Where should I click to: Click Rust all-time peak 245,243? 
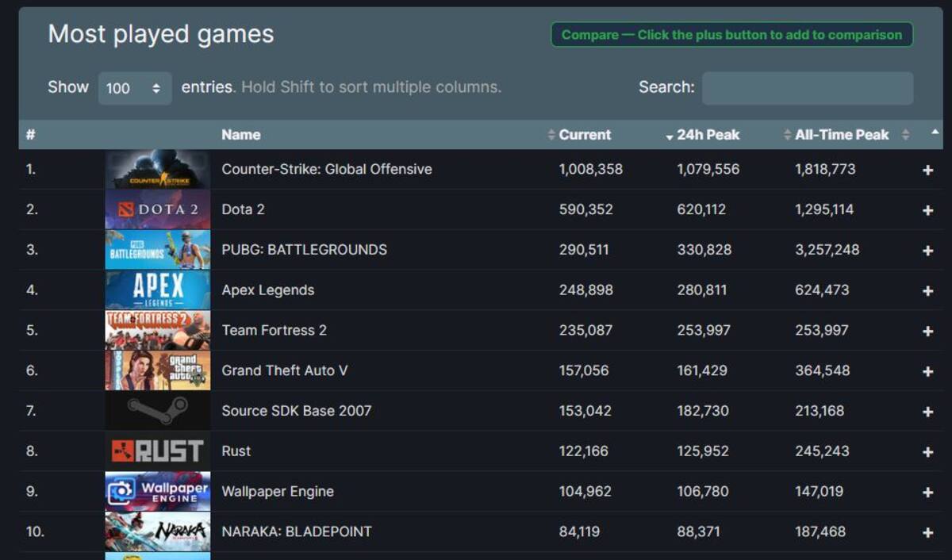823,451
